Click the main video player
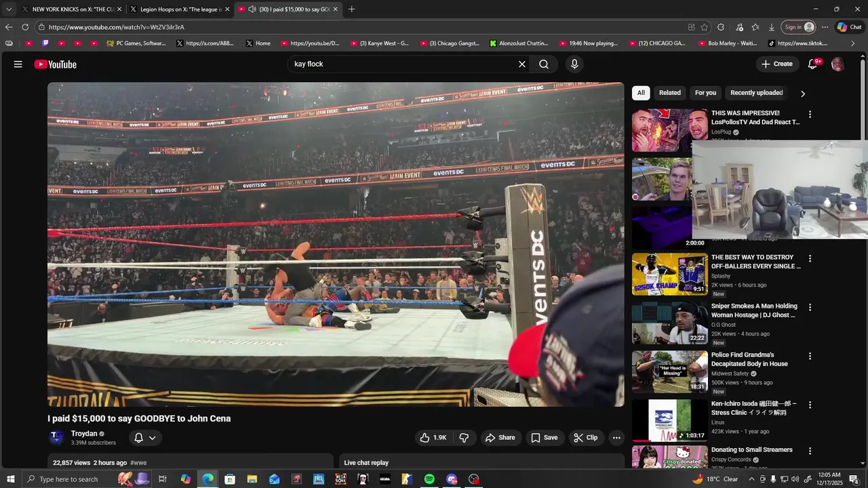 point(336,245)
